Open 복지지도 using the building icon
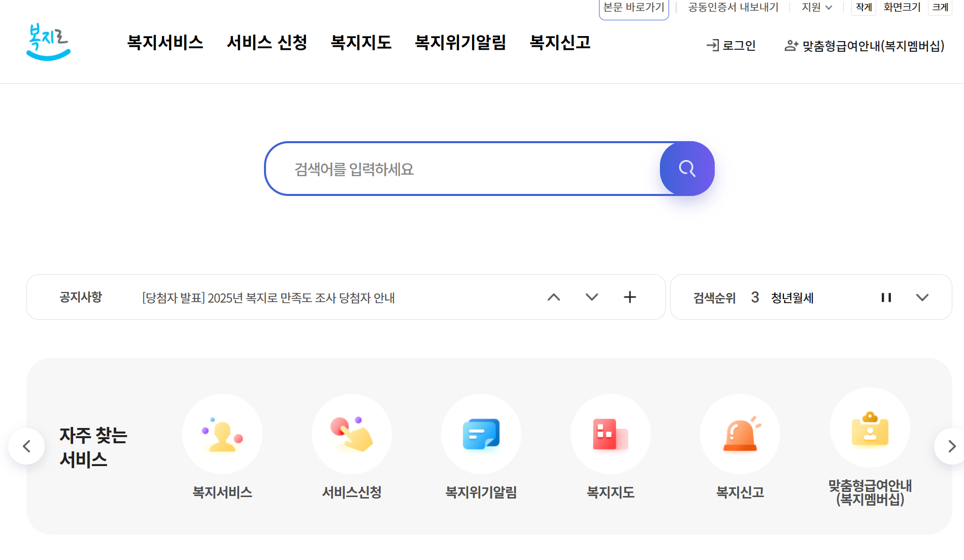This screenshot has width=964, height=560. pyautogui.click(x=611, y=434)
